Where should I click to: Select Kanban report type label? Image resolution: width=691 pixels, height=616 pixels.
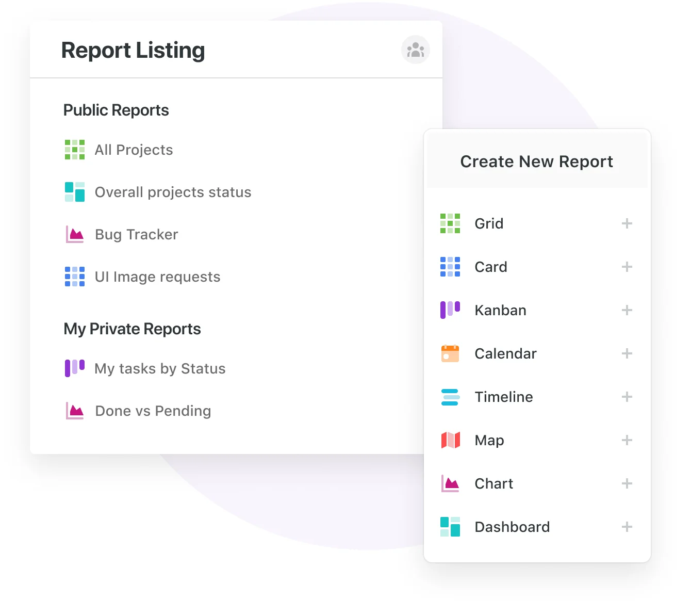click(x=501, y=310)
